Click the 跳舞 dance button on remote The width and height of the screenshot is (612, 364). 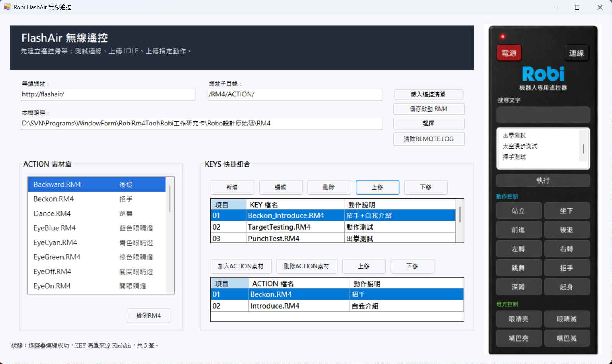point(518,268)
